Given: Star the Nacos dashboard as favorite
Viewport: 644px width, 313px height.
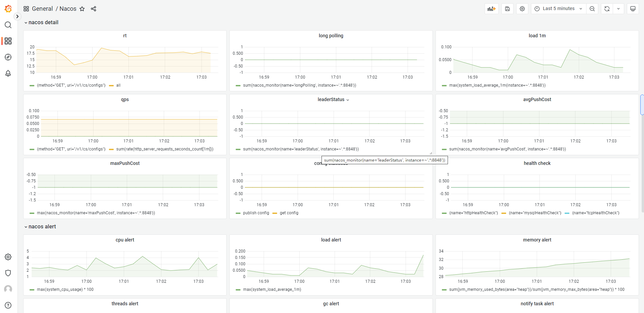Looking at the screenshot, I should tap(82, 9).
